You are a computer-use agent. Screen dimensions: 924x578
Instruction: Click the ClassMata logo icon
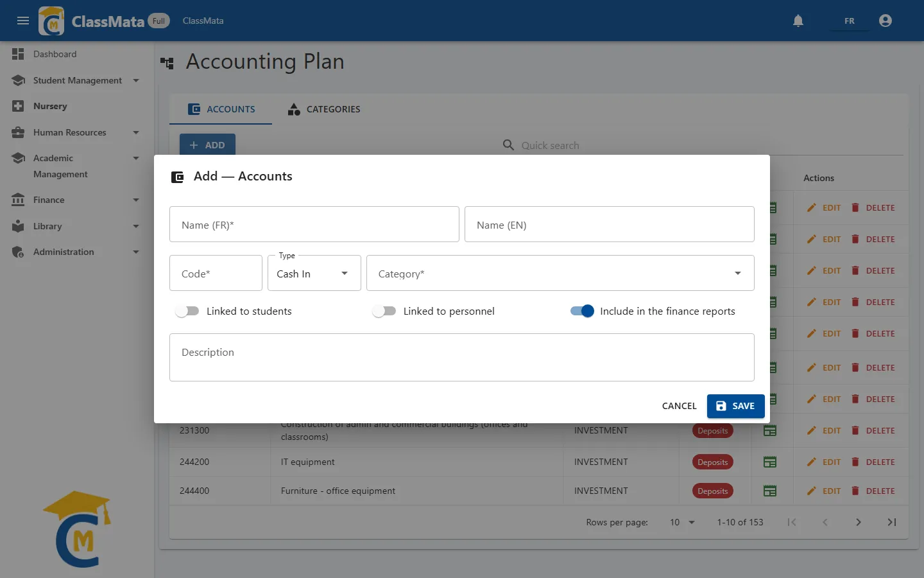(x=51, y=21)
